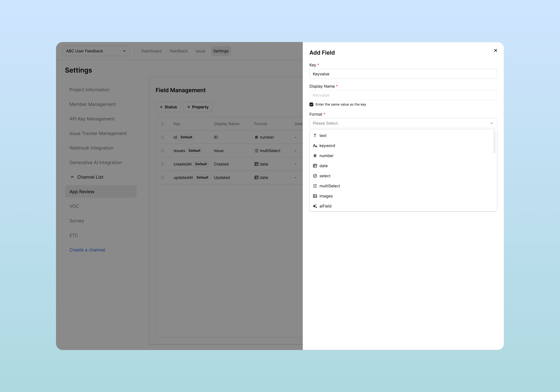Viewport: 560px width, 392px height.
Task: Grab the drag handle for updatedAt row
Action: pos(162,178)
